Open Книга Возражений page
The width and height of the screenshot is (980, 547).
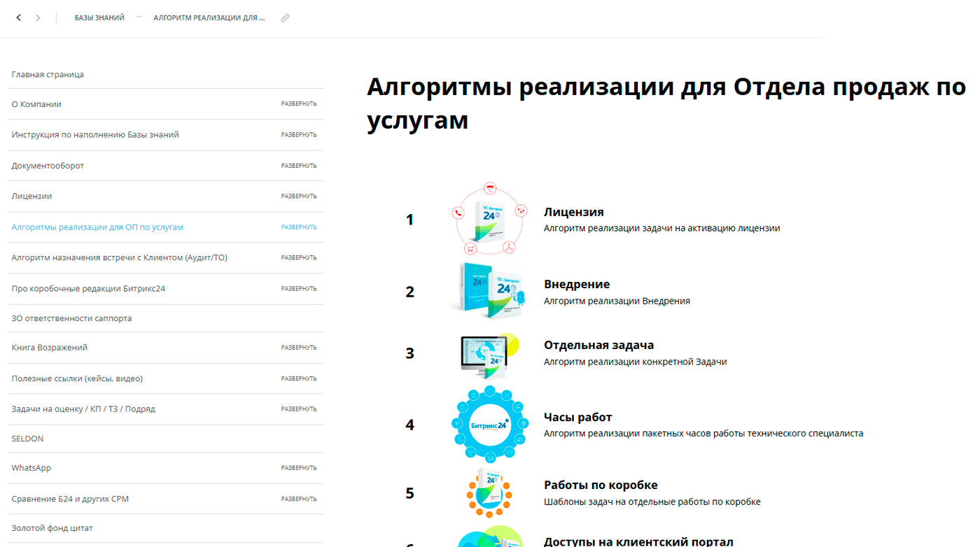(50, 348)
